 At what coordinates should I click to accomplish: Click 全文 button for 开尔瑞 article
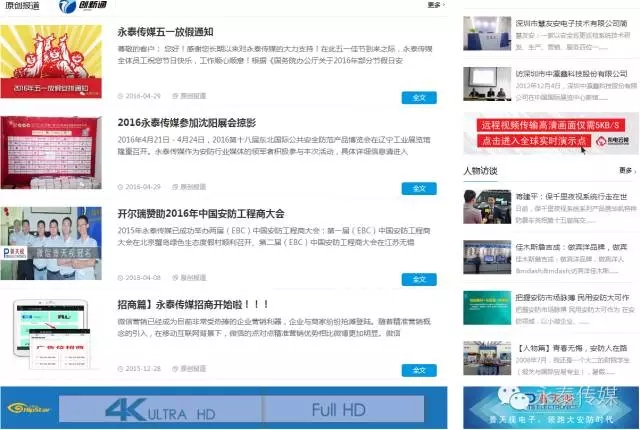[x=418, y=278]
